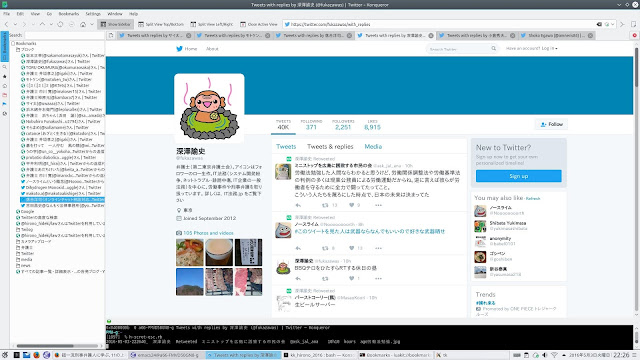Close the Shoko Egawa tab
640x360 pixels.
590,36
